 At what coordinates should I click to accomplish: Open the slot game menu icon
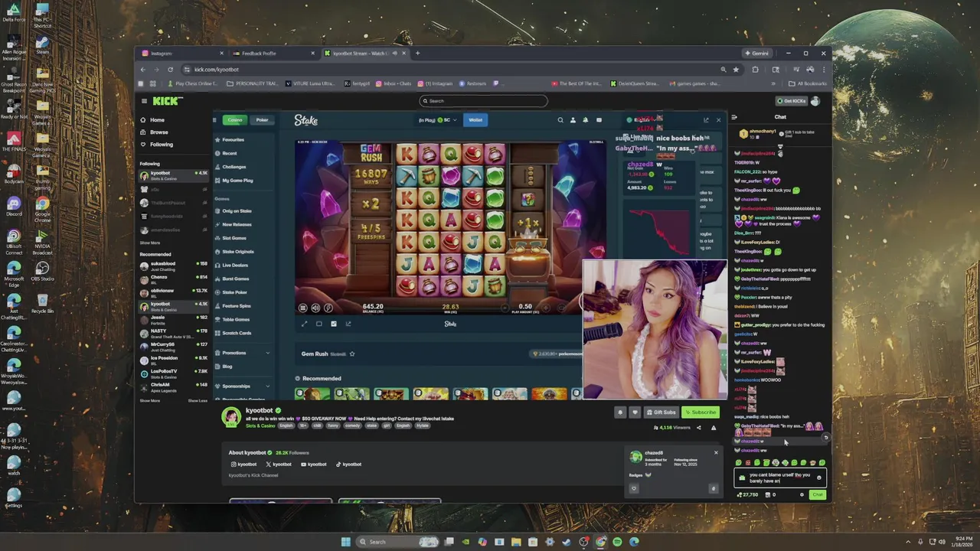click(303, 308)
